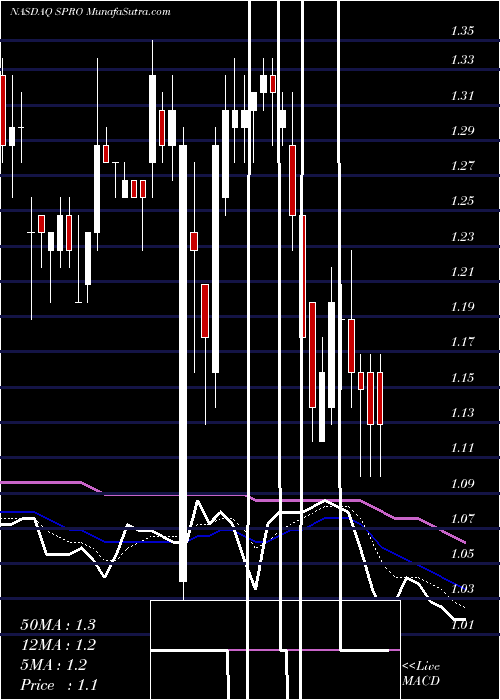Click the Price : 1.1 legend entry
Viewport: 500px width, 700px height.
58,685
